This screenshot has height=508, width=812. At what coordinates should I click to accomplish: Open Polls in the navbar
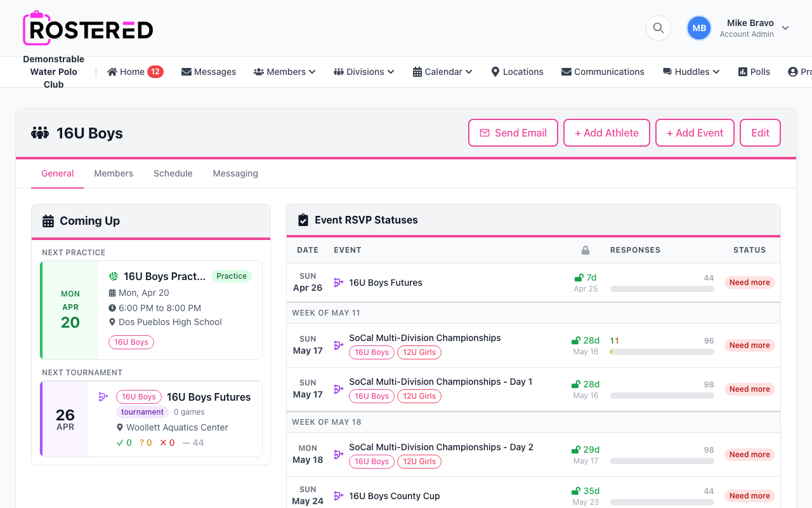(754, 72)
